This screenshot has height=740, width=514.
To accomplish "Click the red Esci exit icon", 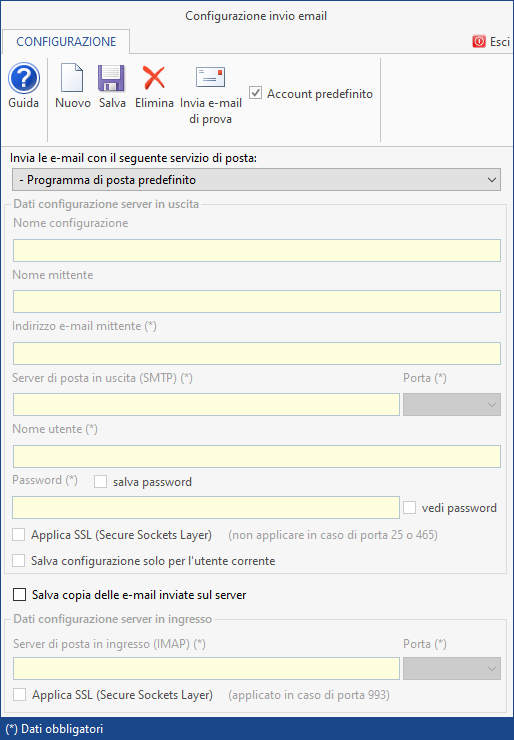I will [x=479, y=42].
